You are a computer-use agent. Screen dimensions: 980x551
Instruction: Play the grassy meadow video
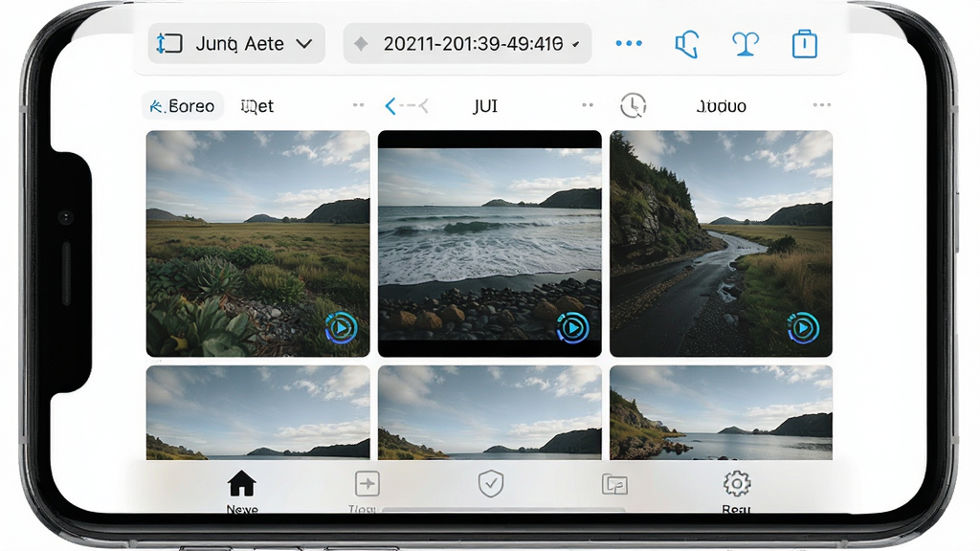coord(342,328)
